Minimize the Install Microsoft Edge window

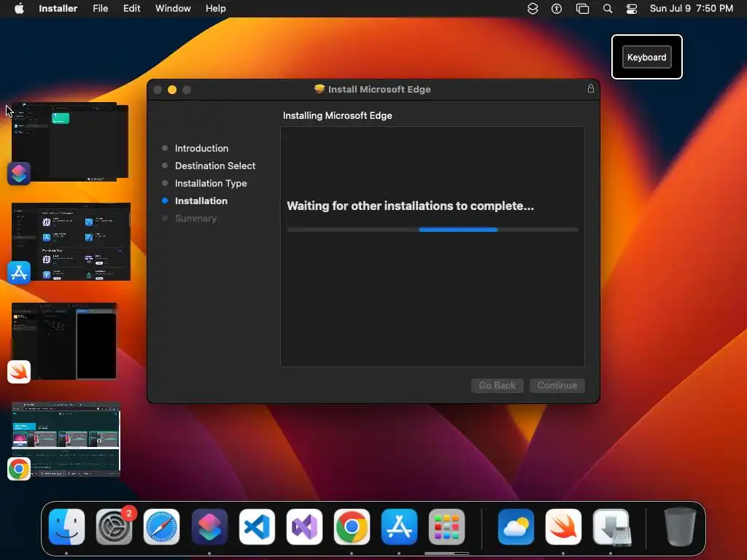click(172, 90)
